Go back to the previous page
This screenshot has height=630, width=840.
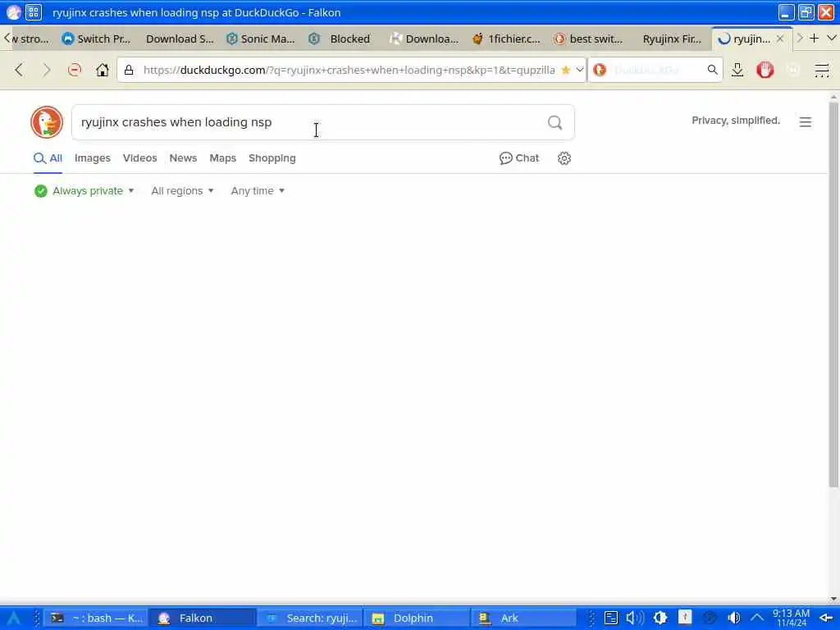[20, 70]
